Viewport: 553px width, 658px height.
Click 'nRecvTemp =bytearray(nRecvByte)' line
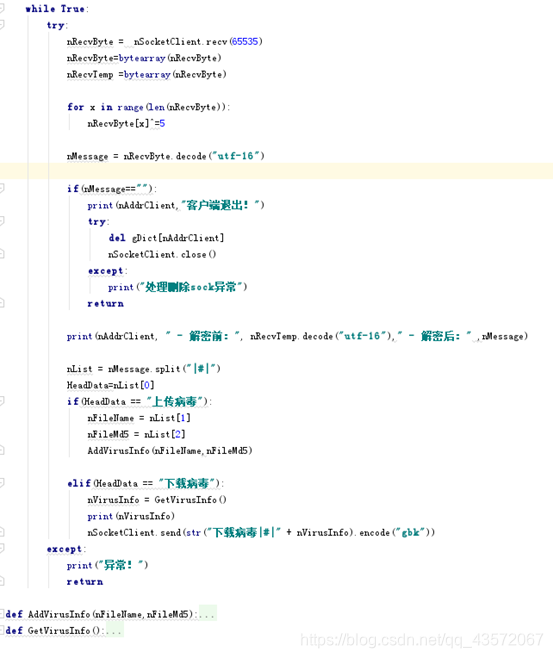(x=146, y=74)
